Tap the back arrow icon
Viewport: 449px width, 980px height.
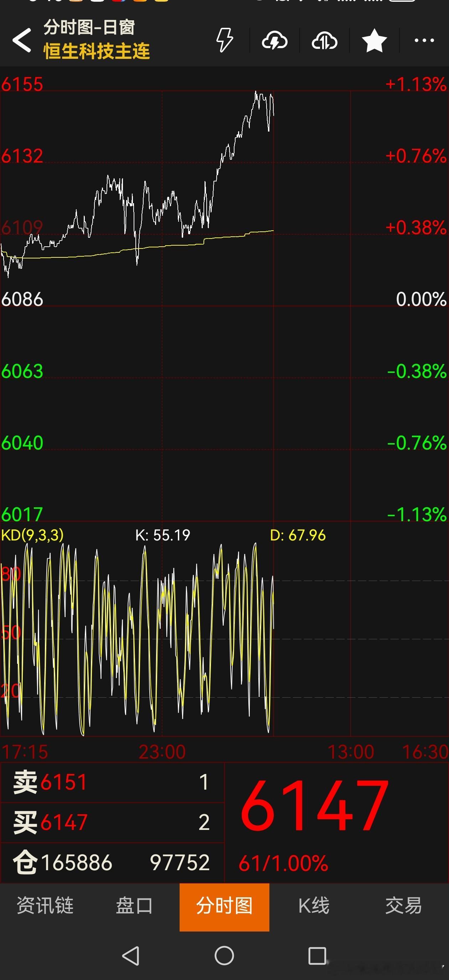pyautogui.click(x=22, y=40)
